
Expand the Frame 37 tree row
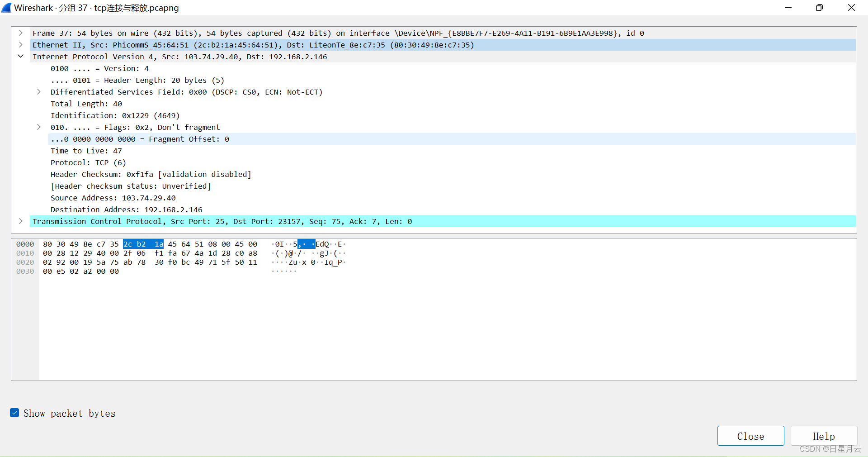coord(21,33)
